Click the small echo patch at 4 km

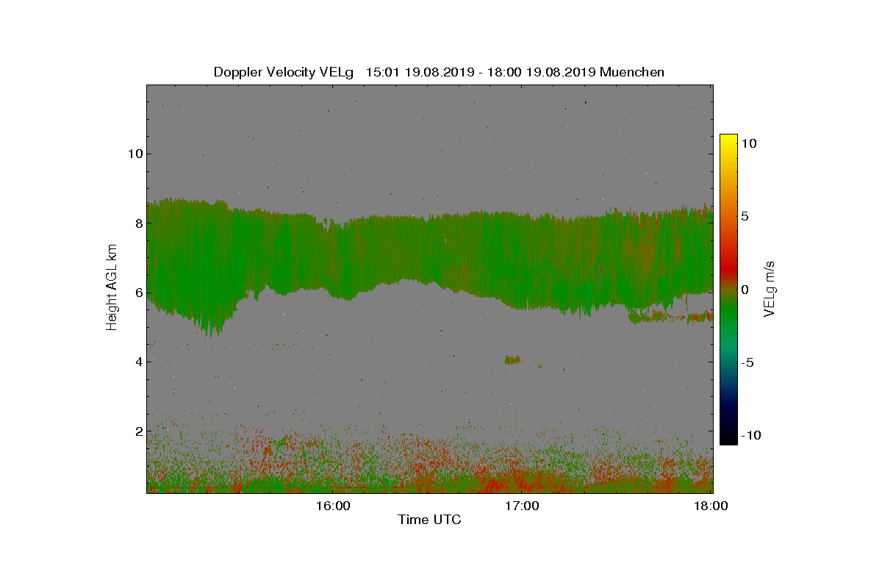click(x=512, y=359)
